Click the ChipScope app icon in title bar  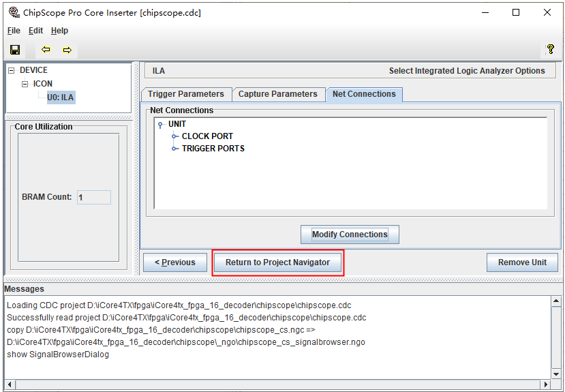13,12
